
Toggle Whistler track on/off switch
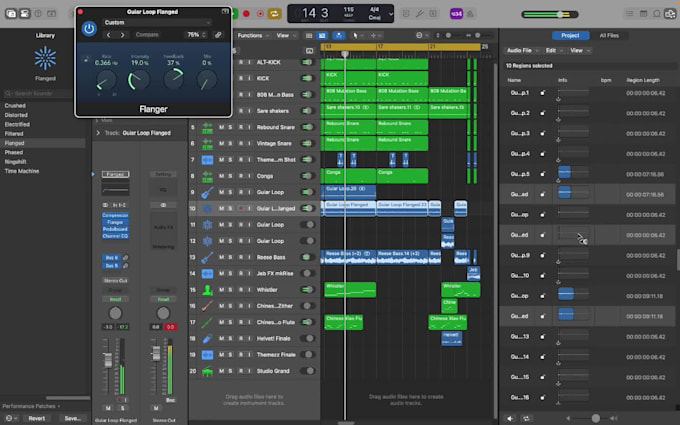click(307, 290)
